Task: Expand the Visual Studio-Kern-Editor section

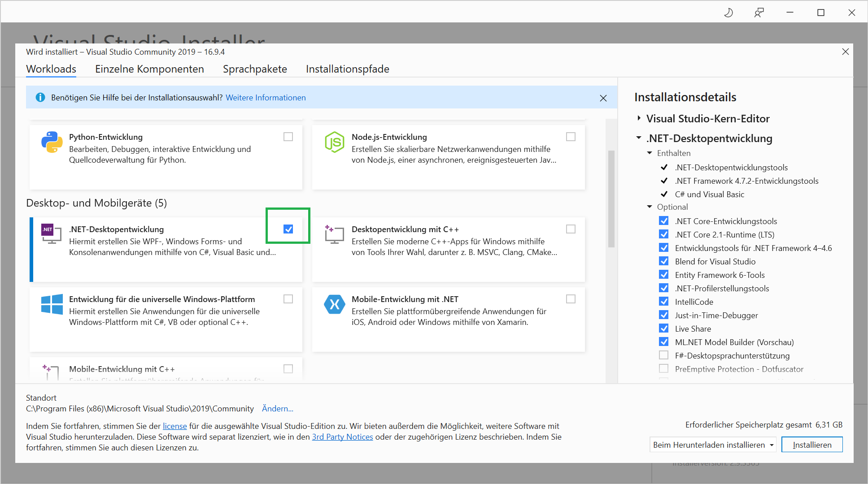Action: point(639,118)
